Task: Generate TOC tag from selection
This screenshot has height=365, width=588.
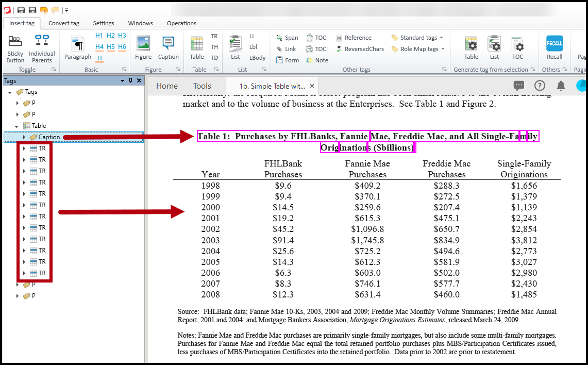Action: [517, 47]
